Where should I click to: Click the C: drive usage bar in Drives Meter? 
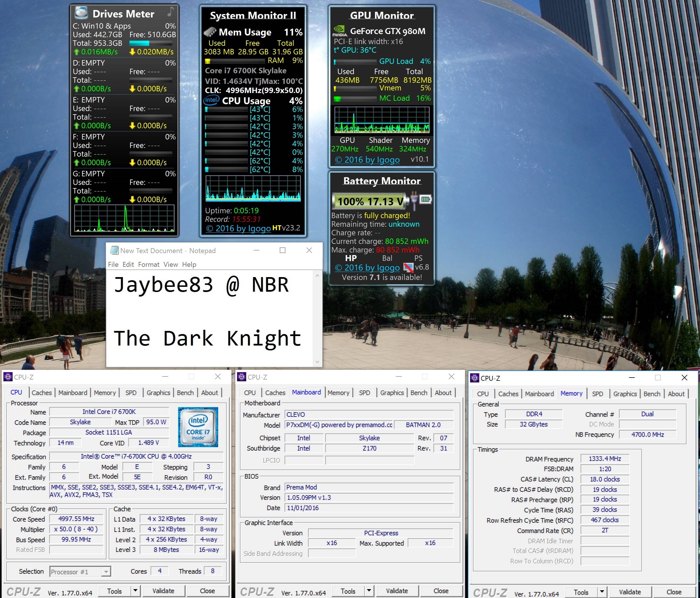point(151,43)
